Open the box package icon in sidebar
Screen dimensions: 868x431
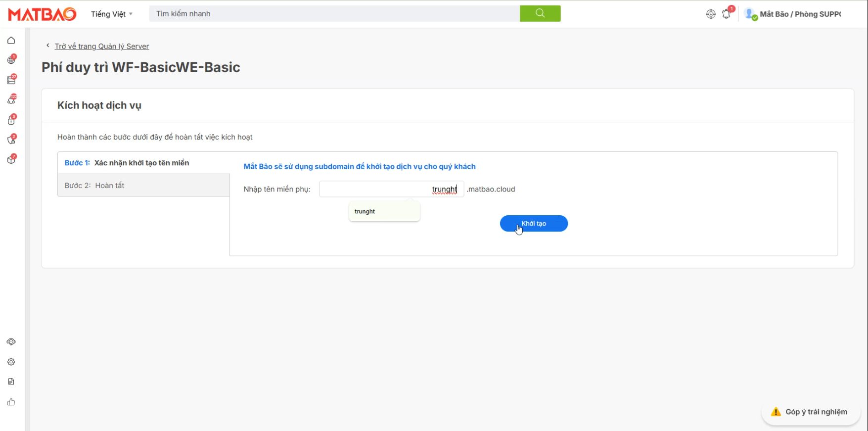[x=11, y=160]
